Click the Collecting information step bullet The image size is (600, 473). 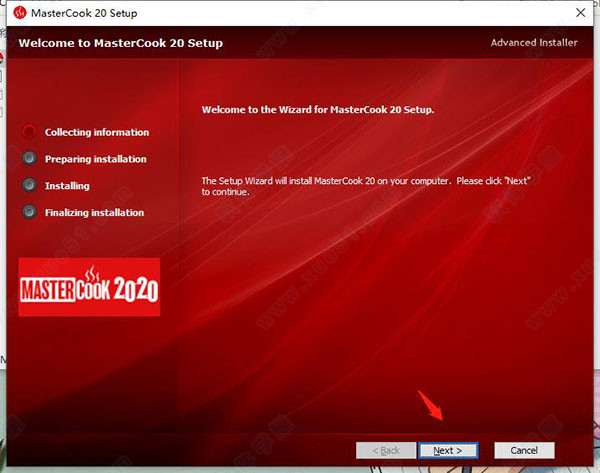[29, 132]
